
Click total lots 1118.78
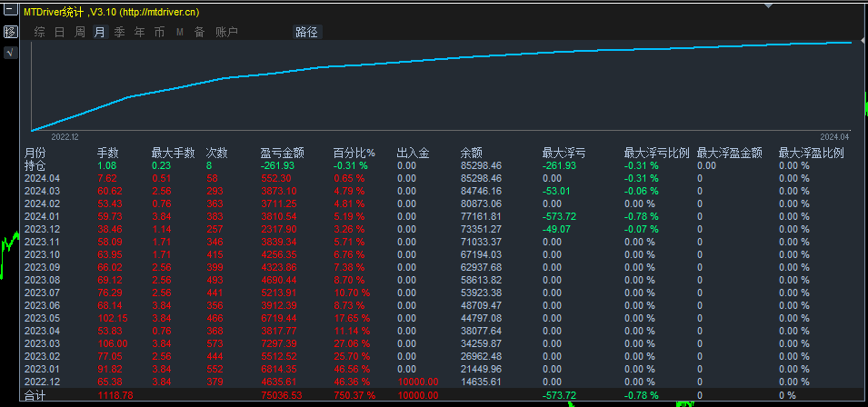(x=115, y=395)
